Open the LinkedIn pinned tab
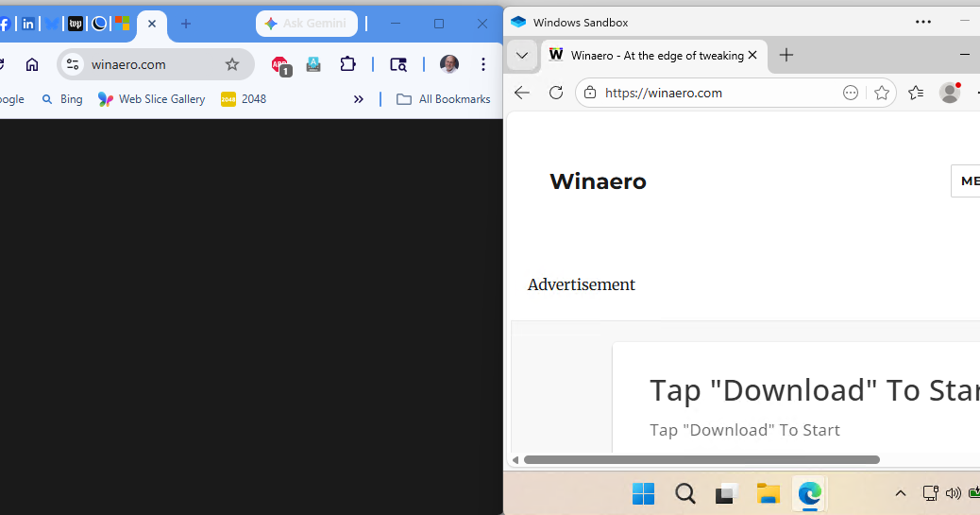This screenshot has width=980, height=515. click(x=28, y=24)
